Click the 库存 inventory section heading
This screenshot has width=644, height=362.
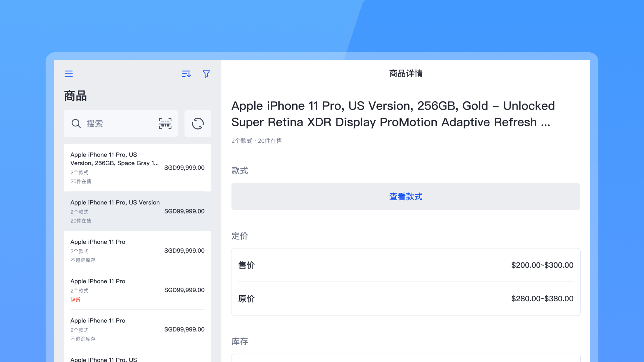[x=239, y=342]
